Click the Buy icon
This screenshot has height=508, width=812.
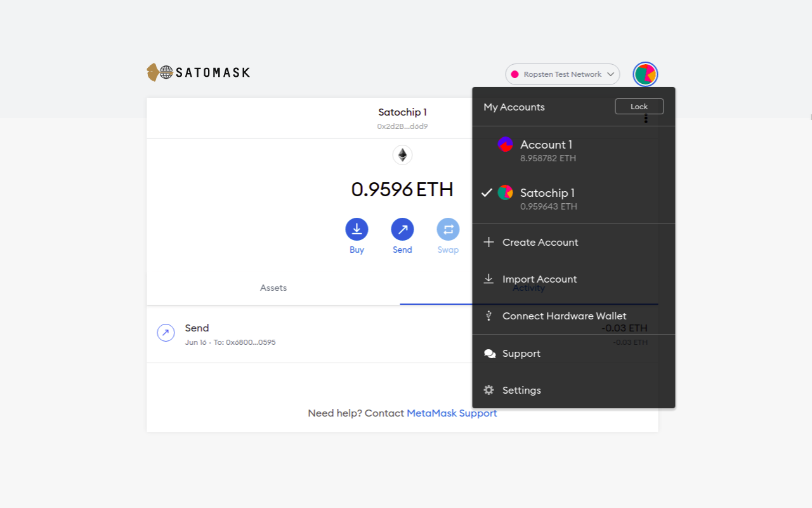pos(357,229)
